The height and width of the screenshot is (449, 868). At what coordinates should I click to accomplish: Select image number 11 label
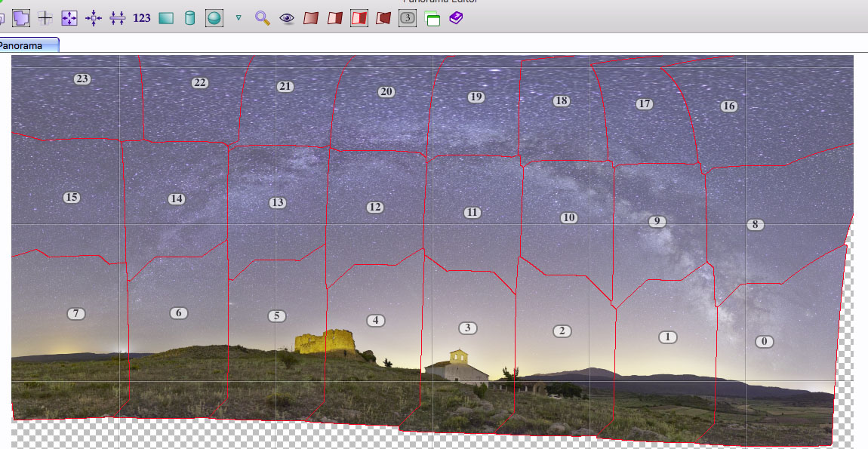(472, 212)
